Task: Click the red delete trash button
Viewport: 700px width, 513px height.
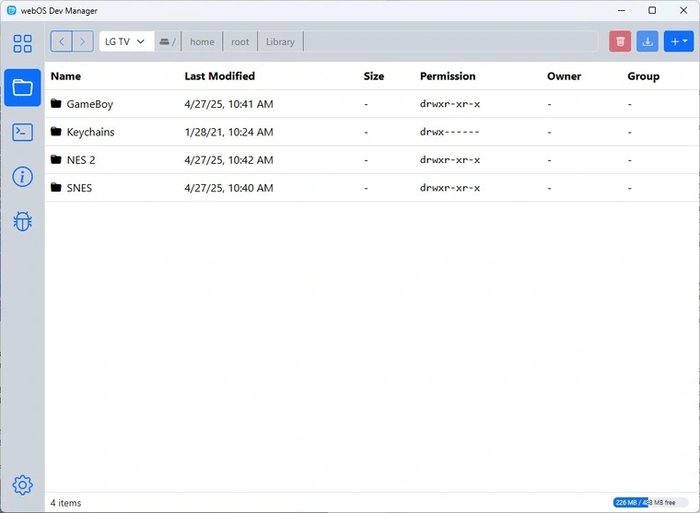Action: click(621, 42)
